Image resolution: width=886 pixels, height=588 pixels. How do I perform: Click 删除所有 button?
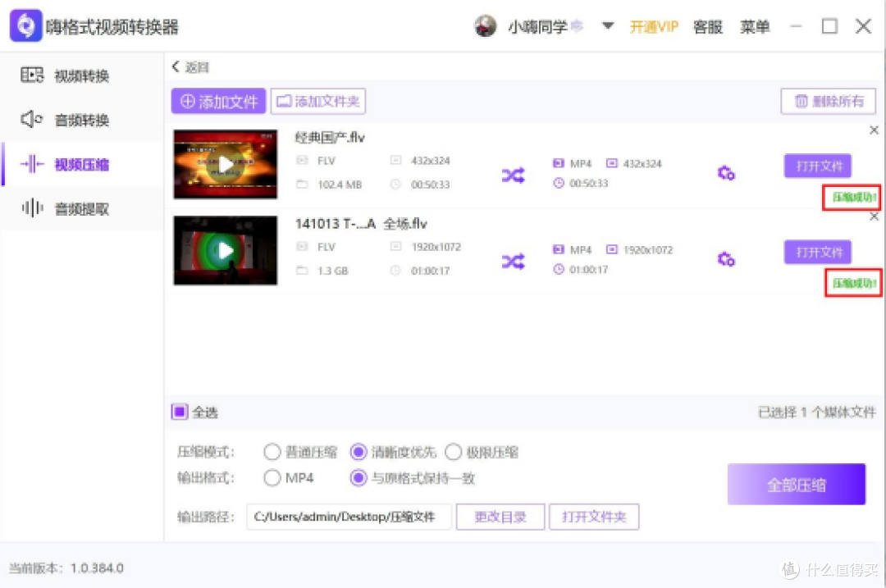[x=829, y=101]
